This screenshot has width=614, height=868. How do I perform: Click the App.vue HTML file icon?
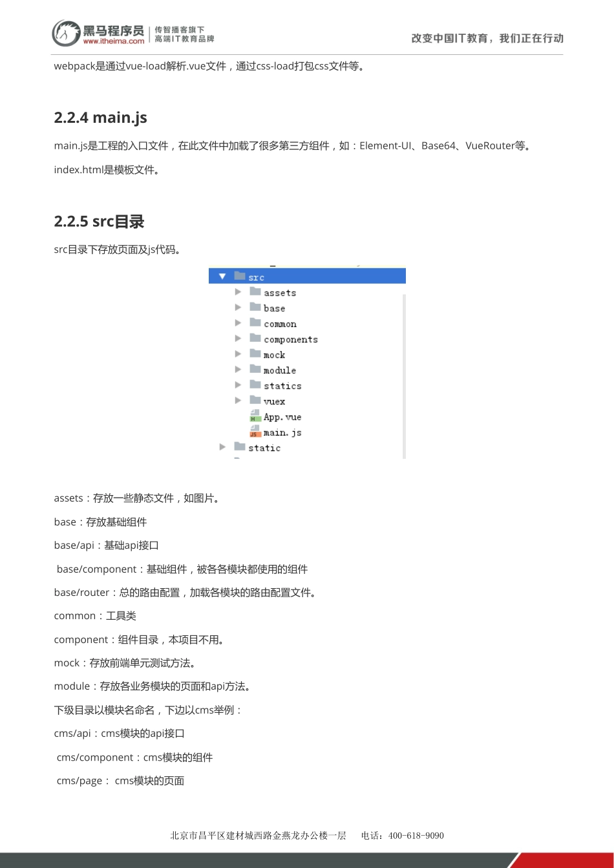tap(256, 417)
